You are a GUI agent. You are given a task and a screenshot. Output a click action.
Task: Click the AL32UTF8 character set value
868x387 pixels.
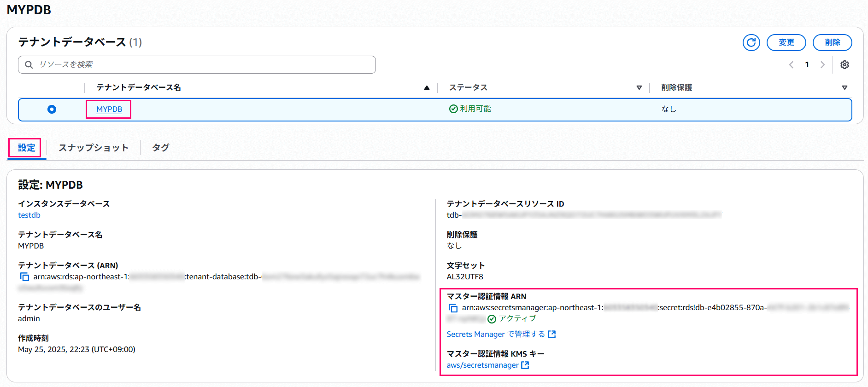pos(465,277)
